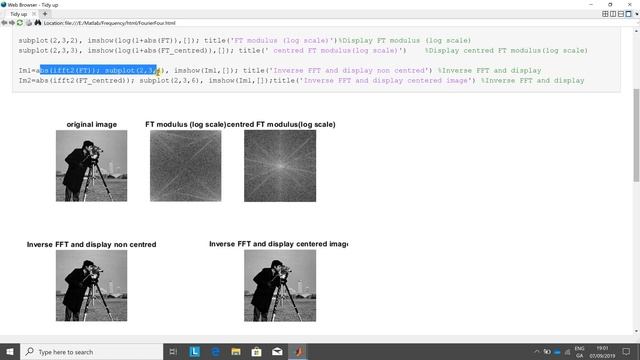Open a new tab with the plus button

(x=45, y=14)
